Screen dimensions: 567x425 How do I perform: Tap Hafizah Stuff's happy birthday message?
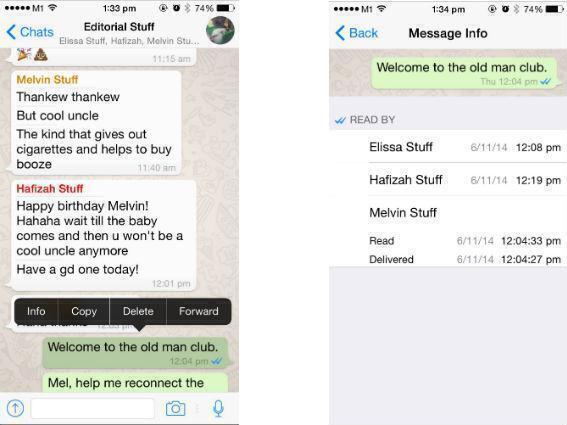[x=104, y=235]
